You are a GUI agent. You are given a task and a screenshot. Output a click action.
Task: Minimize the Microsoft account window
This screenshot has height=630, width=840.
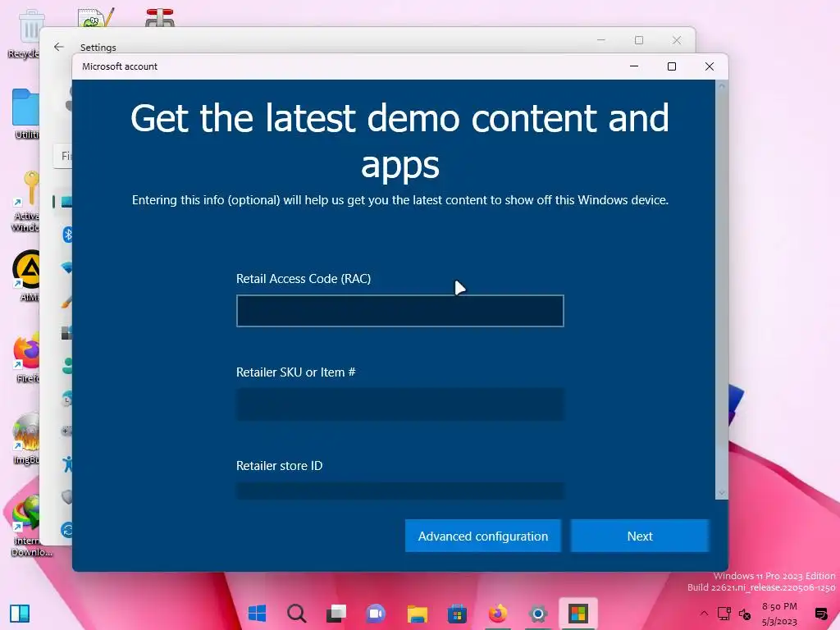pyautogui.click(x=634, y=66)
